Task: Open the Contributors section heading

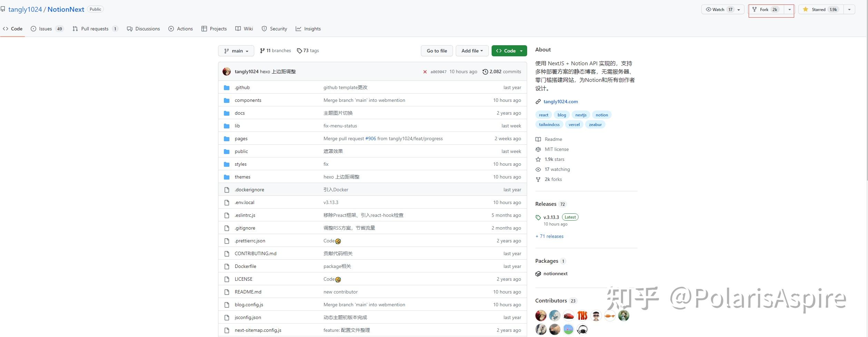Action: 551,301
